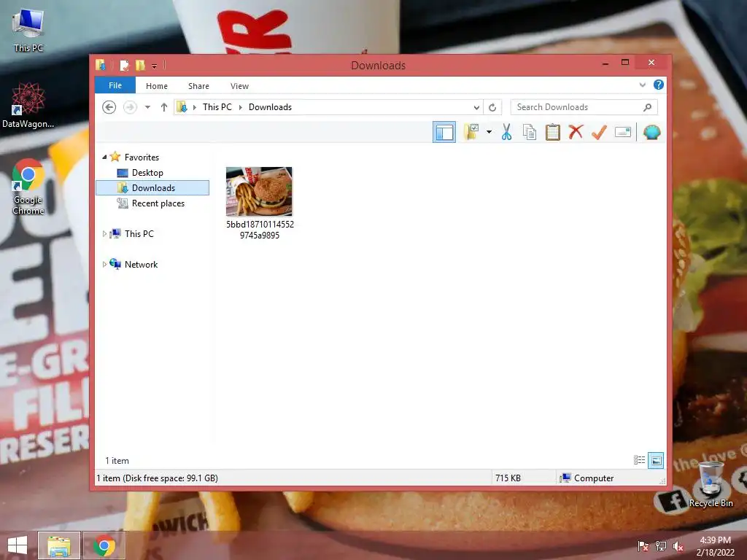This screenshot has width=747, height=560.
Task: Expand the breadcrumb arrow before This PC
Action: [194, 107]
